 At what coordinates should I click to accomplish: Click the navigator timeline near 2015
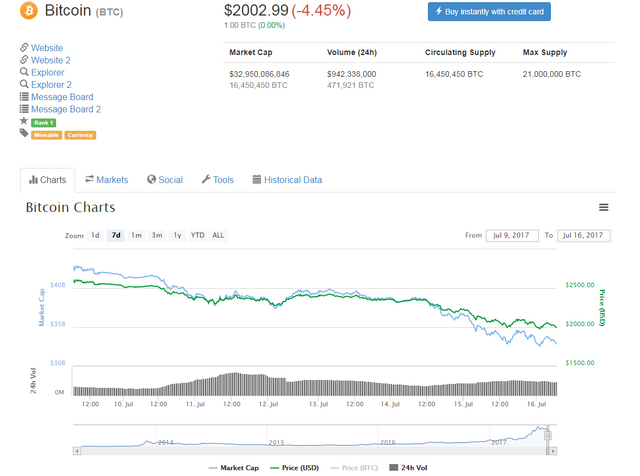pos(276,443)
